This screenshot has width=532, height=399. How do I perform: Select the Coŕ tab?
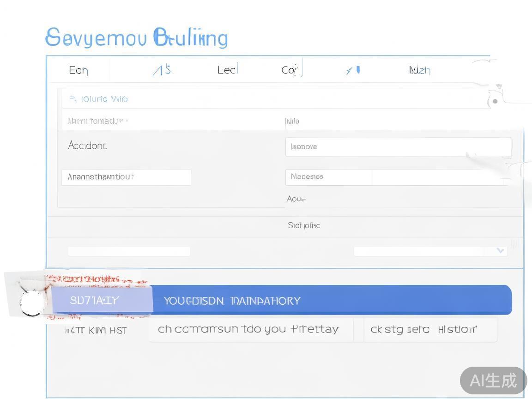[x=291, y=70]
